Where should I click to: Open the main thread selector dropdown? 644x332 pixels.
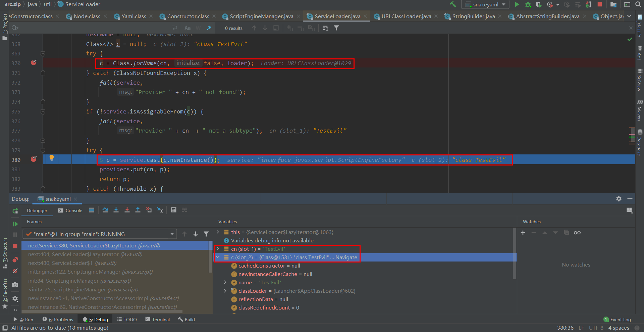(x=100, y=234)
